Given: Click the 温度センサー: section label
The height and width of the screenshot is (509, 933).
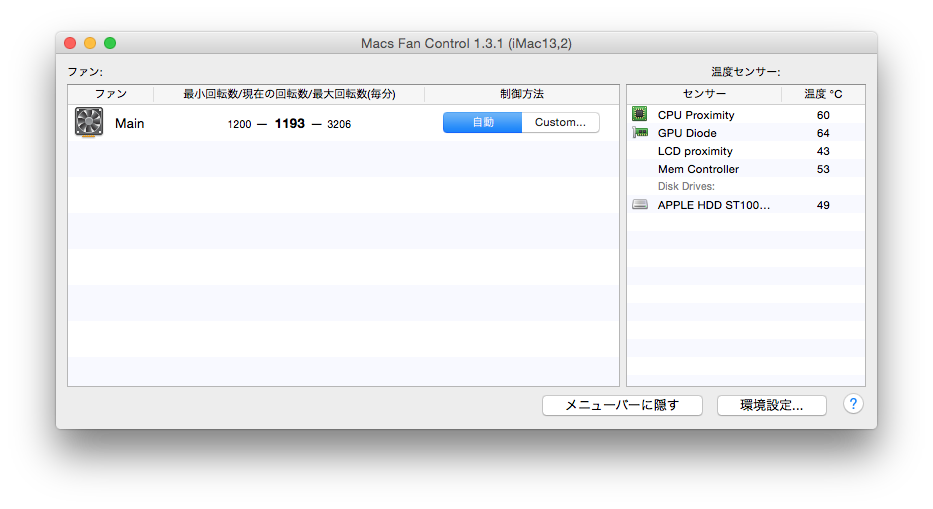Looking at the screenshot, I should pos(746,71).
